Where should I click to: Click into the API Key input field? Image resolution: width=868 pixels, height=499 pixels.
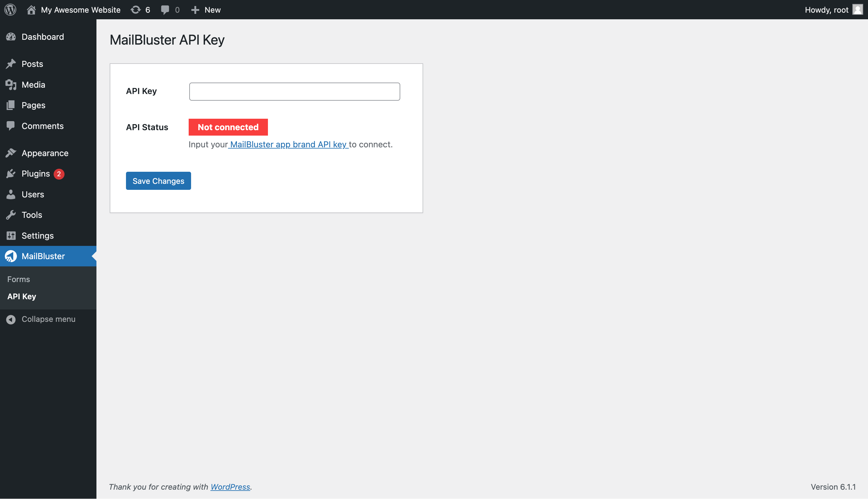pyautogui.click(x=294, y=92)
